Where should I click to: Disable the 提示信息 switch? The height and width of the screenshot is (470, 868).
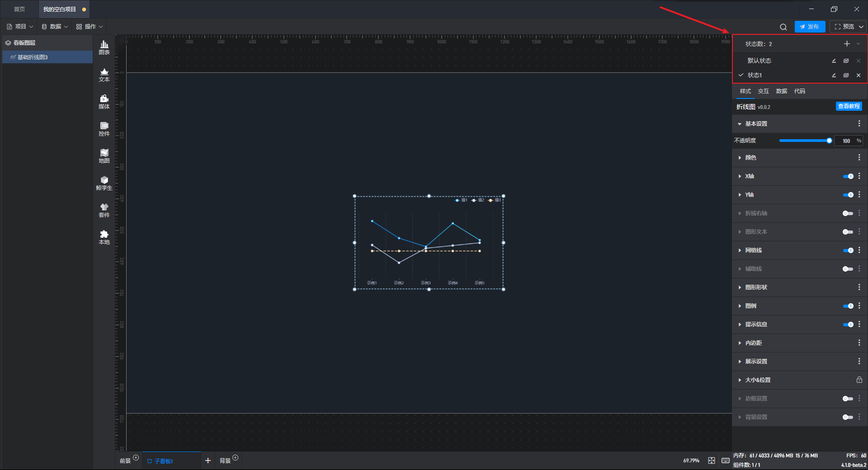coord(848,324)
